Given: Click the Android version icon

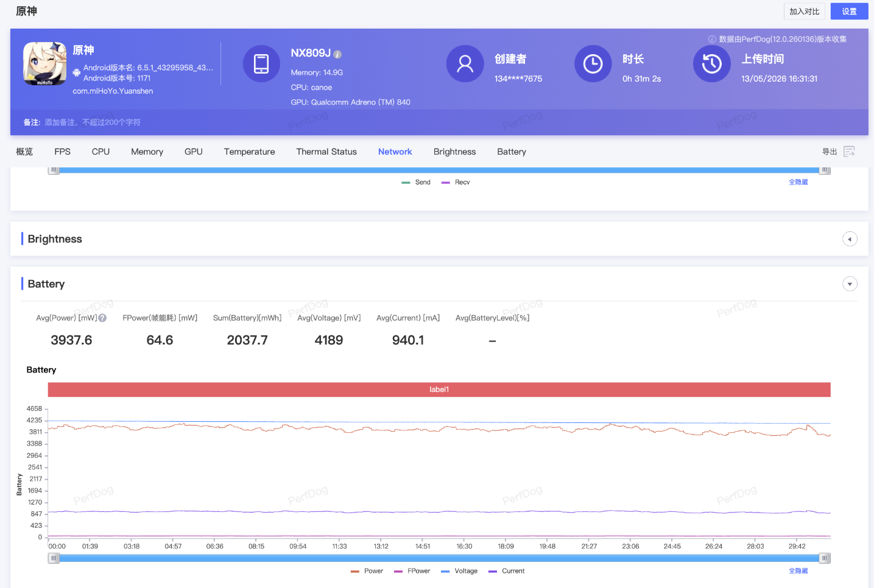Looking at the screenshot, I should coord(77,72).
